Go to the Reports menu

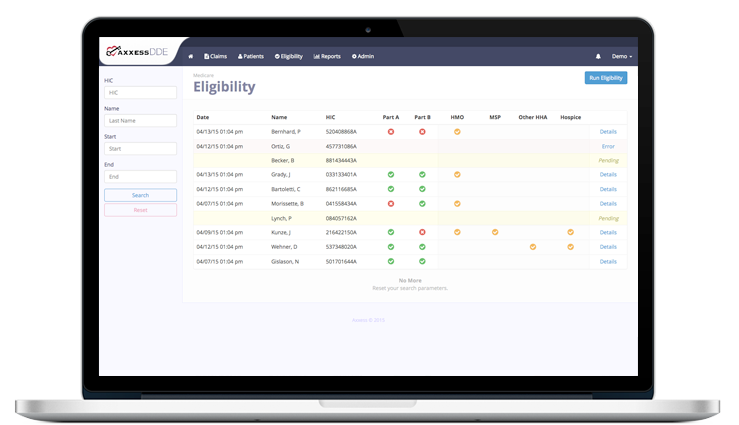327,57
